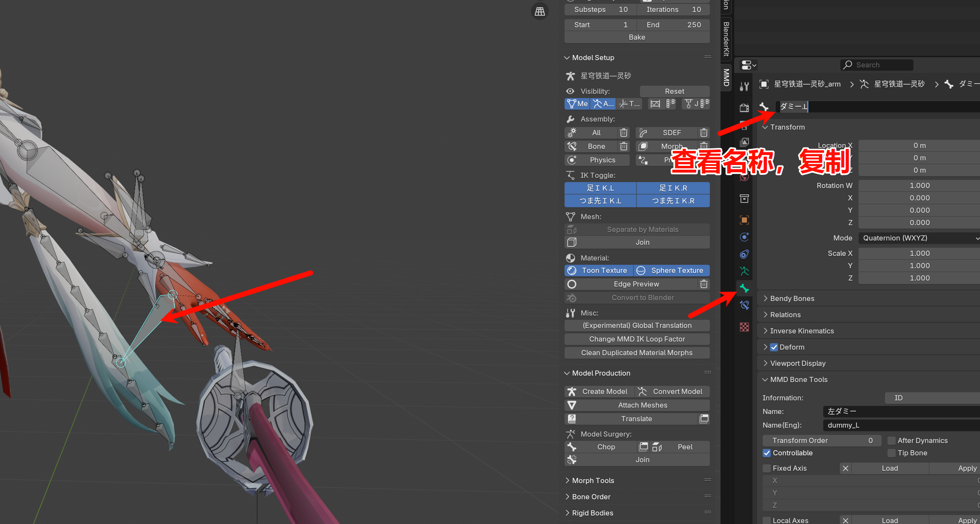Toggle perspective/orthographic grid view icon
This screenshot has height=524, width=980.
540,12
